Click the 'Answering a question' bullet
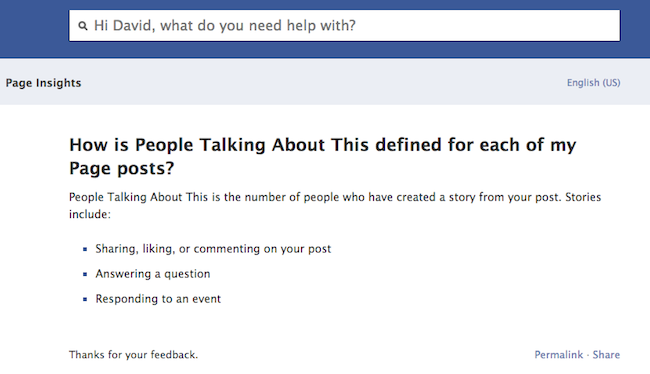The height and width of the screenshot is (374, 650). tap(153, 274)
